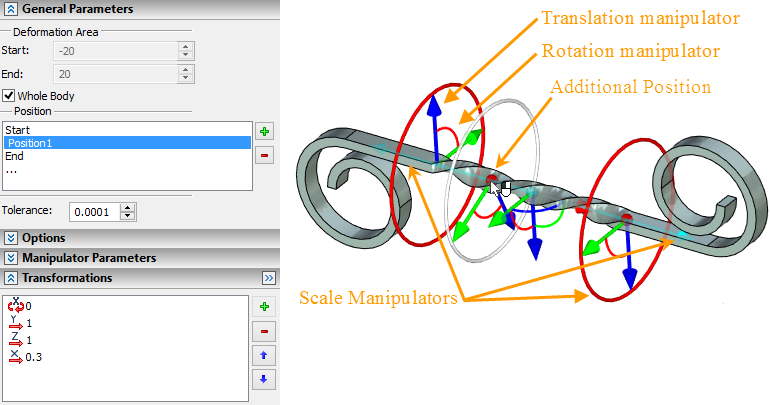The width and height of the screenshot is (770, 405).
Task: Collapse the Transformations section
Action: tap(11, 278)
